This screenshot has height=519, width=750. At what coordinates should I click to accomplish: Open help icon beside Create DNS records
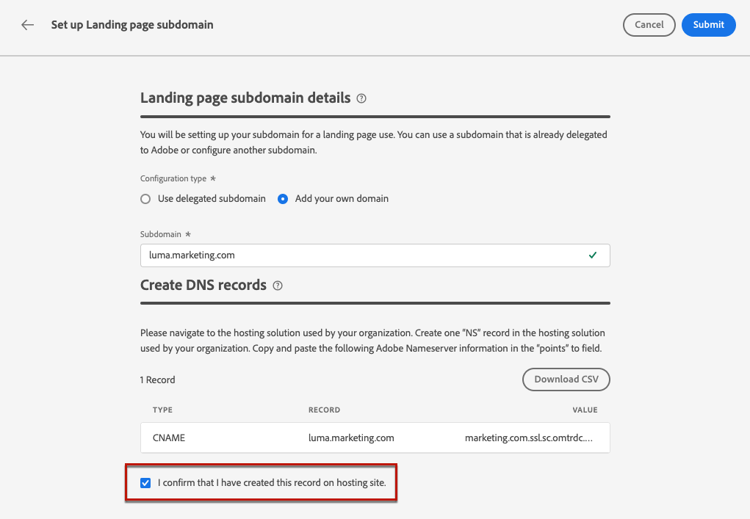click(278, 286)
